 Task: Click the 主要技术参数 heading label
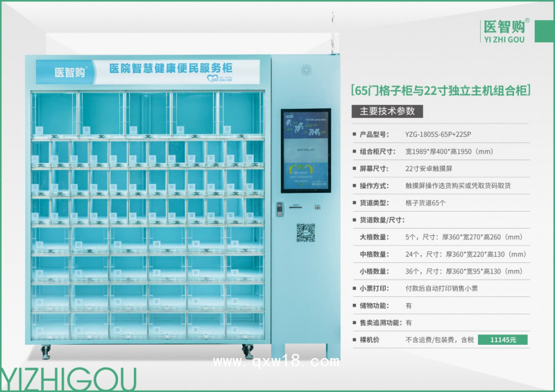[387, 111]
